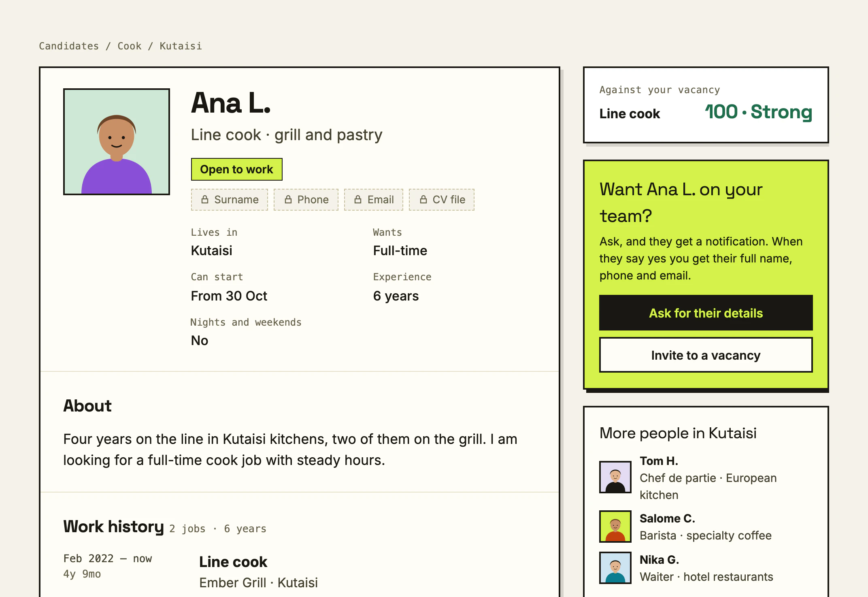Click 'Barista · specialty coffee' description

[706, 535]
